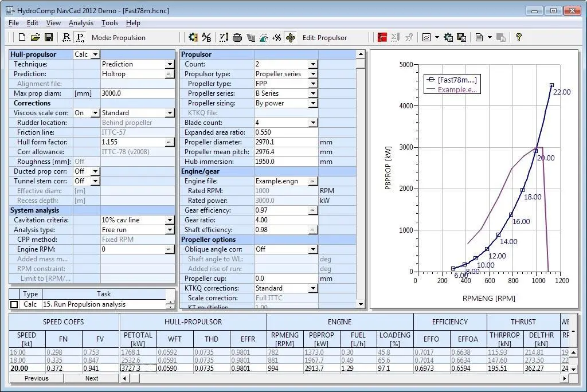Open the Viscous scale corr On dropdown
587x392 pixels.
pyautogui.click(x=96, y=113)
